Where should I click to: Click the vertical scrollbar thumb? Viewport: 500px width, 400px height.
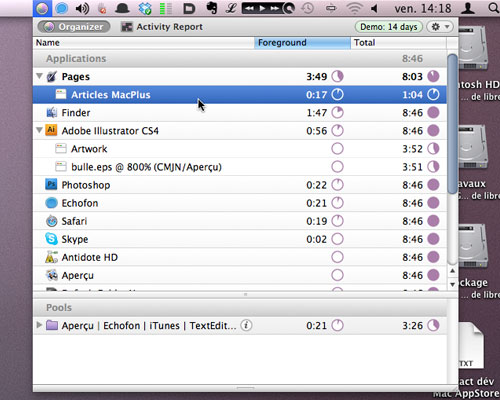tap(452, 123)
